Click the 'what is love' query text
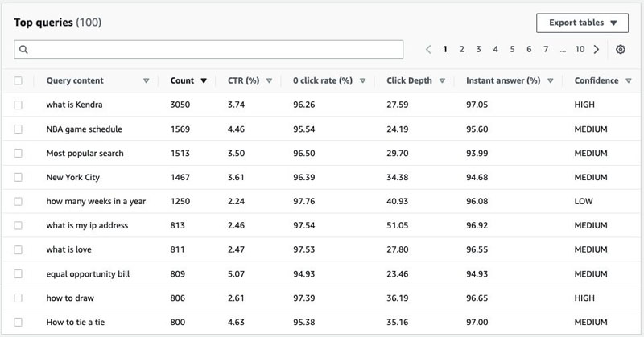 [68, 249]
